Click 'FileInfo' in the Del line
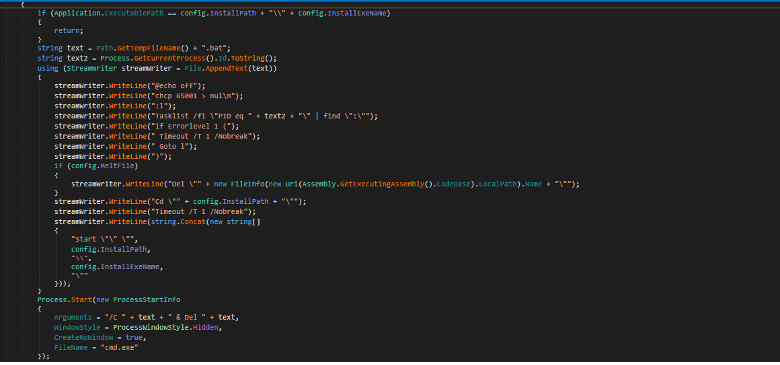780x365 pixels. coord(248,184)
